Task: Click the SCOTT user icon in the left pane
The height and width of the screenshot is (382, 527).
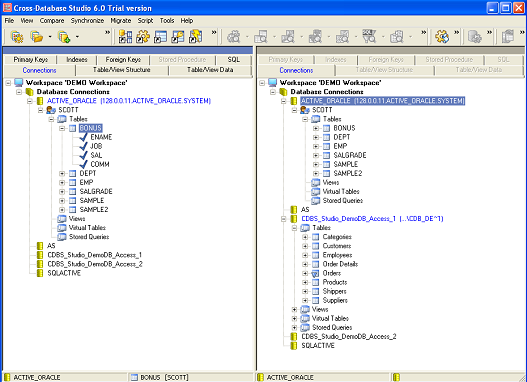Action: [x=51, y=110]
